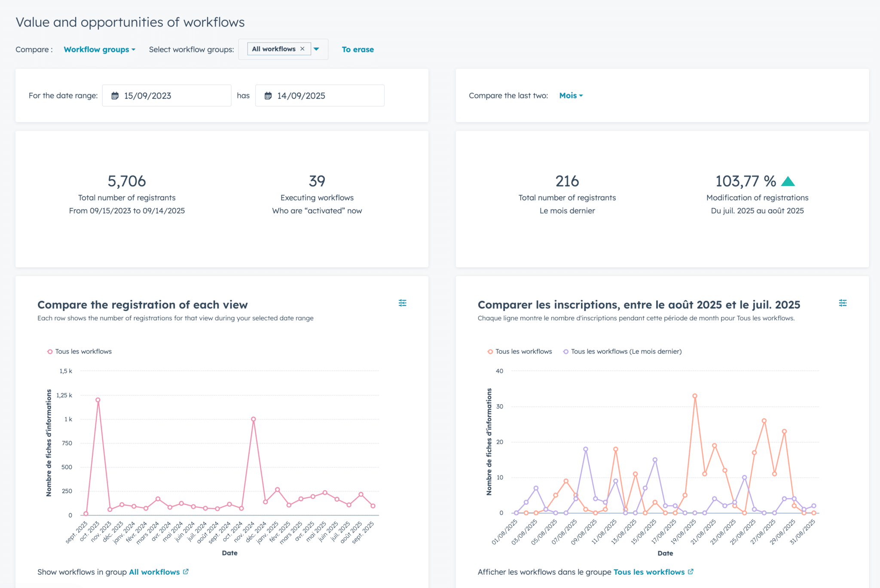The image size is (880, 588).
Task: Click the Comparer les inscriptions chart title
Action: [639, 305]
